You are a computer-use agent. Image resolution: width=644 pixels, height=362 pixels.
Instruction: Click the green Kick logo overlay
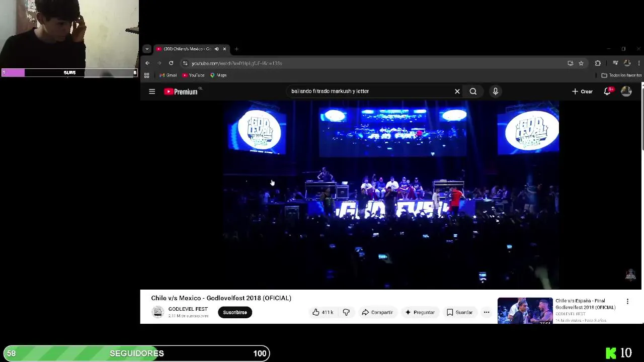[x=611, y=353]
